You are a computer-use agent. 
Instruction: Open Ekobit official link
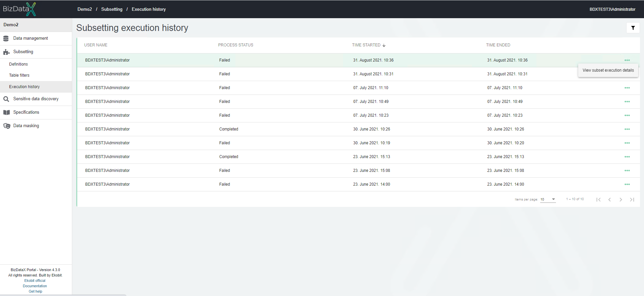[x=35, y=281]
